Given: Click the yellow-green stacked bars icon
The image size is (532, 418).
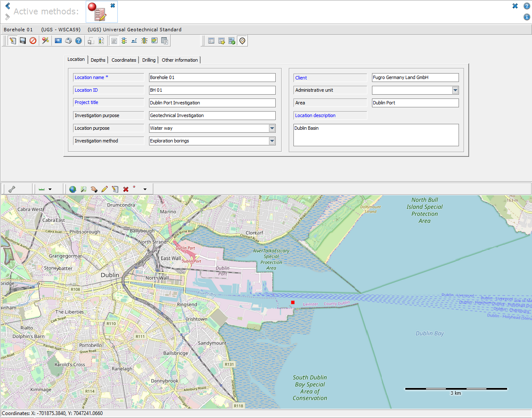Looking at the screenshot, I should click(x=155, y=41).
